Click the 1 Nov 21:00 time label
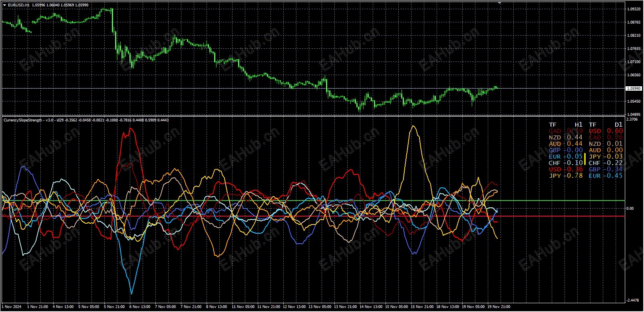The height and width of the screenshot is (312, 644). (x=38, y=307)
